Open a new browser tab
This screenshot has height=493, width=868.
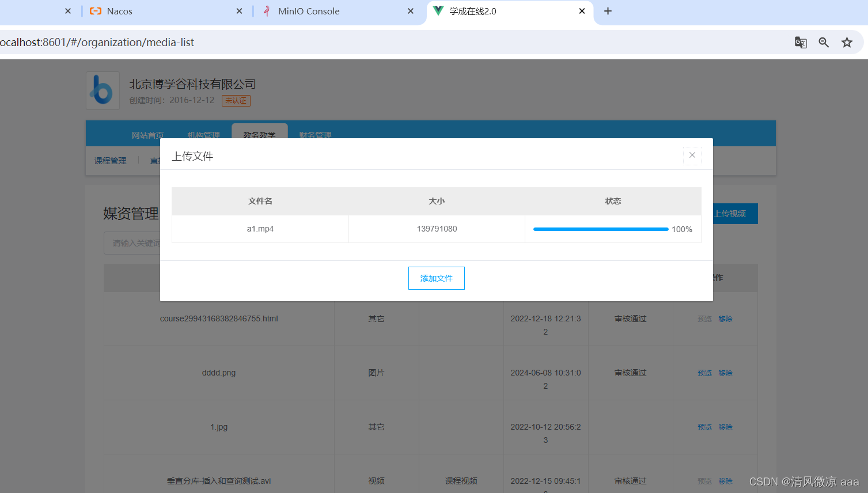[608, 11]
